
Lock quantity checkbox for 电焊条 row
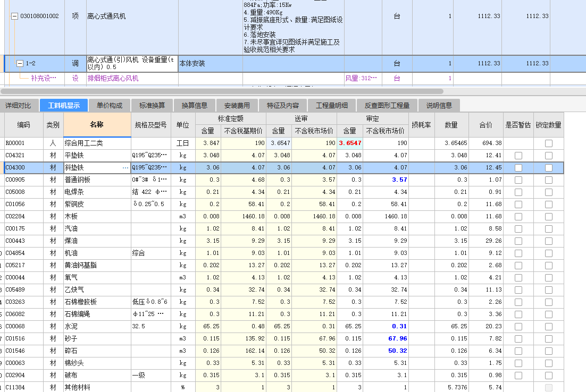click(549, 192)
